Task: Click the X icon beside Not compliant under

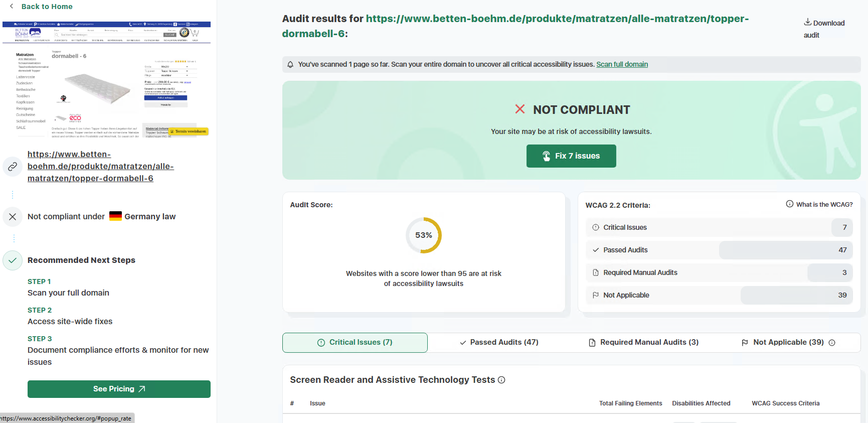Action: click(x=13, y=217)
